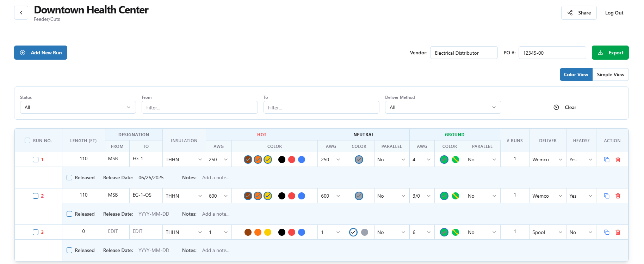Switch to Color View tab
Viewport: 644px width, 264px height.
pyautogui.click(x=576, y=74)
